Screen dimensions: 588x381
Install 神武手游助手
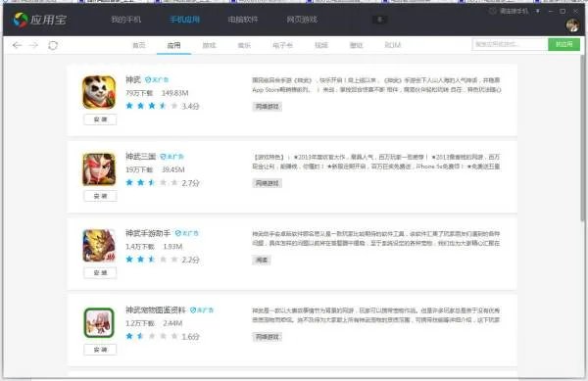pos(100,272)
